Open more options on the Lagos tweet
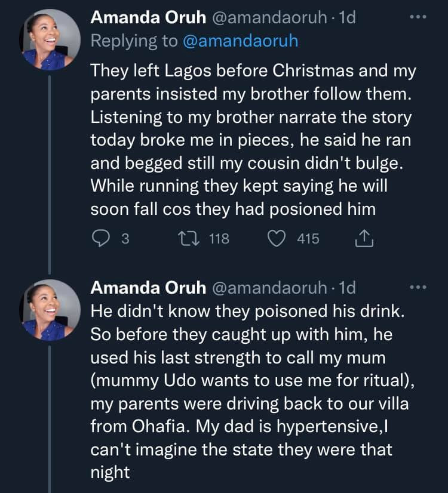Screen dimensions: 448x493 click(418, 17)
